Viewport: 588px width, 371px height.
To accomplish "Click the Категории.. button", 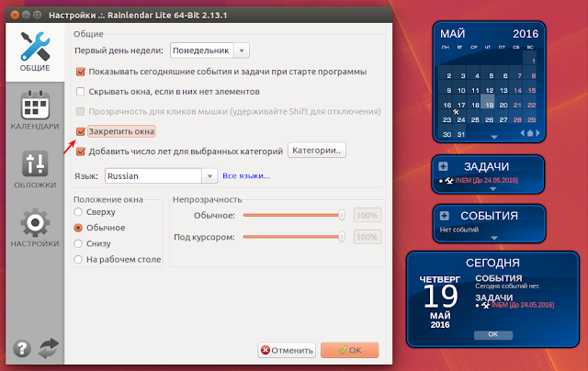I will [x=317, y=151].
